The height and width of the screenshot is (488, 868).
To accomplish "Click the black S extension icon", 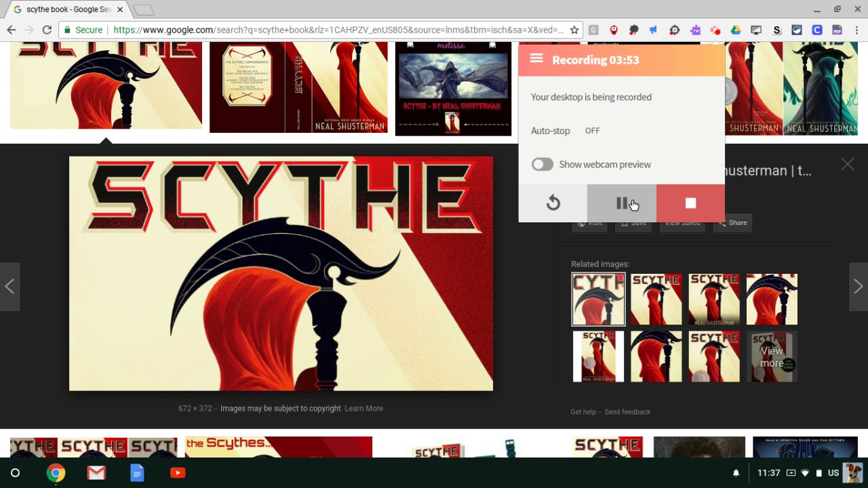I will click(776, 30).
